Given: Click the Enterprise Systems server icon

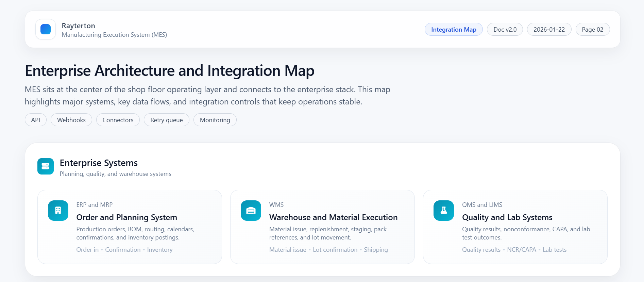Looking at the screenshot, I should [x=46, y=166].
